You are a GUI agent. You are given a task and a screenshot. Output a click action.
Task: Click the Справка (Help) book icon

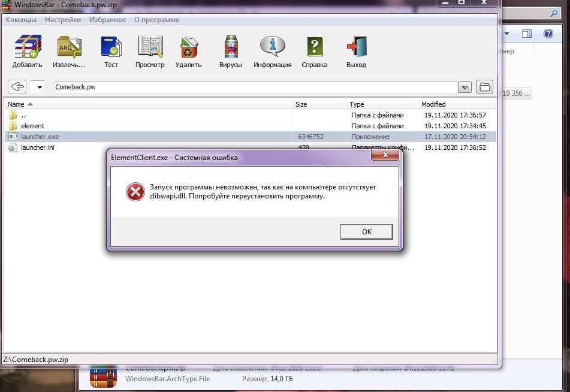tap(315, 47)
